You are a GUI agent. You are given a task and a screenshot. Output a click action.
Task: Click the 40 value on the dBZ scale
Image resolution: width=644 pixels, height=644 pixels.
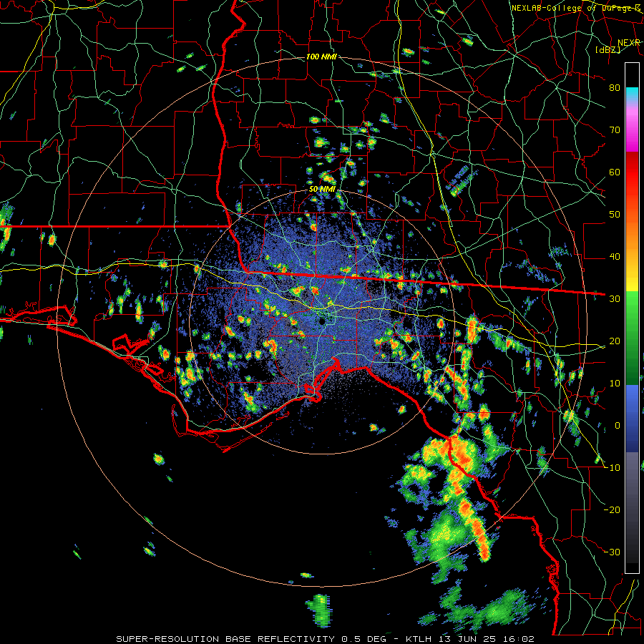[615, 257]
